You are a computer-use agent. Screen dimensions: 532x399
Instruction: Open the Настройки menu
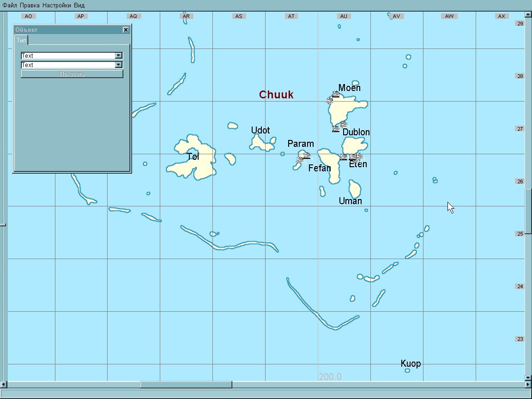pos(57,6)
